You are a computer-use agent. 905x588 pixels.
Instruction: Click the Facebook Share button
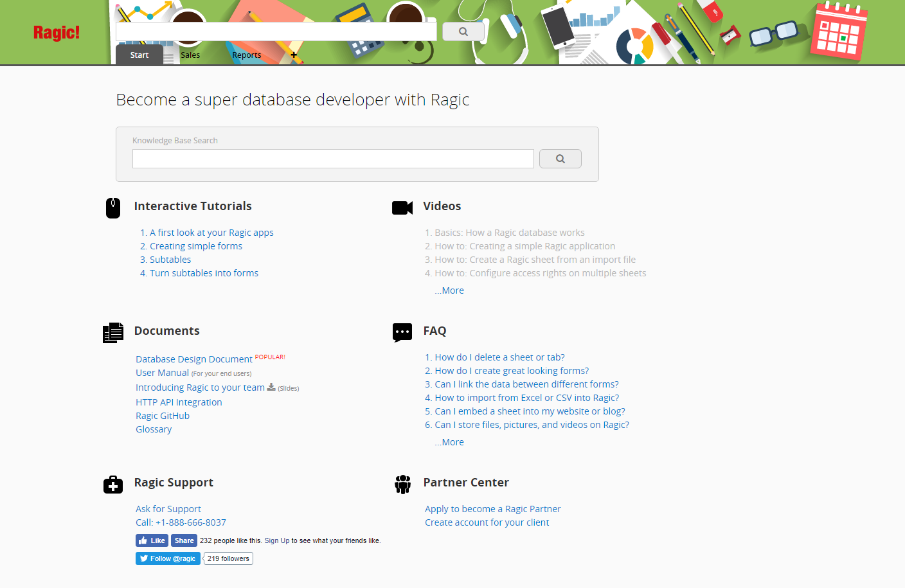[x=184, y=540]
